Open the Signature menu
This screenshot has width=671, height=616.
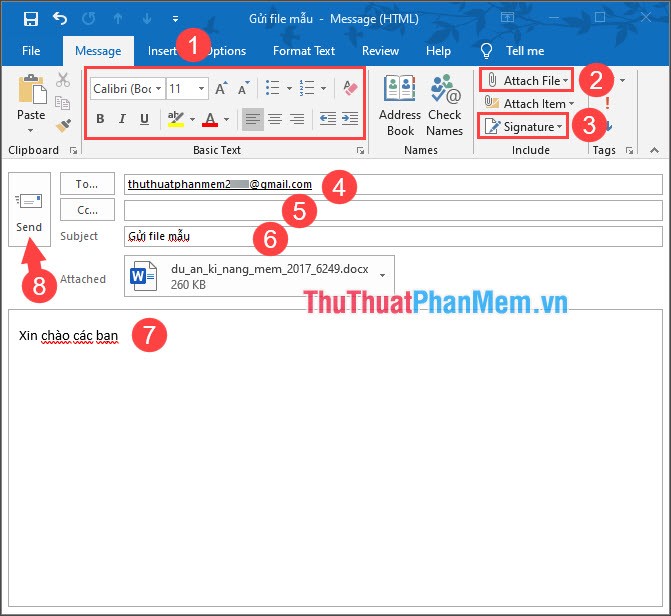[523, 126]
